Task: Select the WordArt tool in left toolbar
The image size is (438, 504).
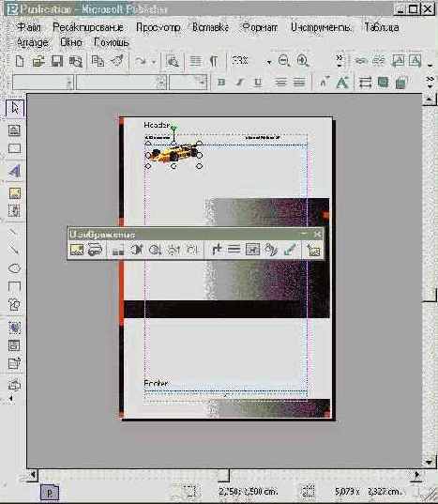Action: pyautogui.click(x=14, y=171)
